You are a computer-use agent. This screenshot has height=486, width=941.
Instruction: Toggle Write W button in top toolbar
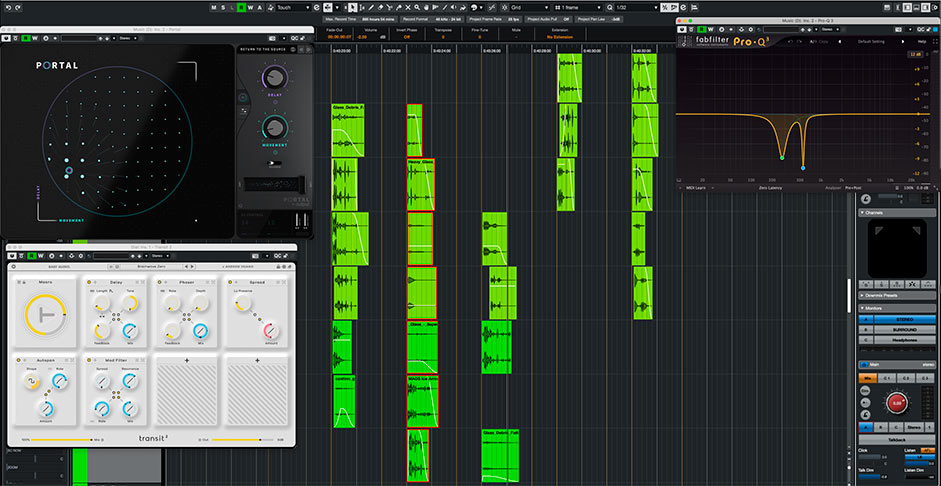[x=250, y=7]
